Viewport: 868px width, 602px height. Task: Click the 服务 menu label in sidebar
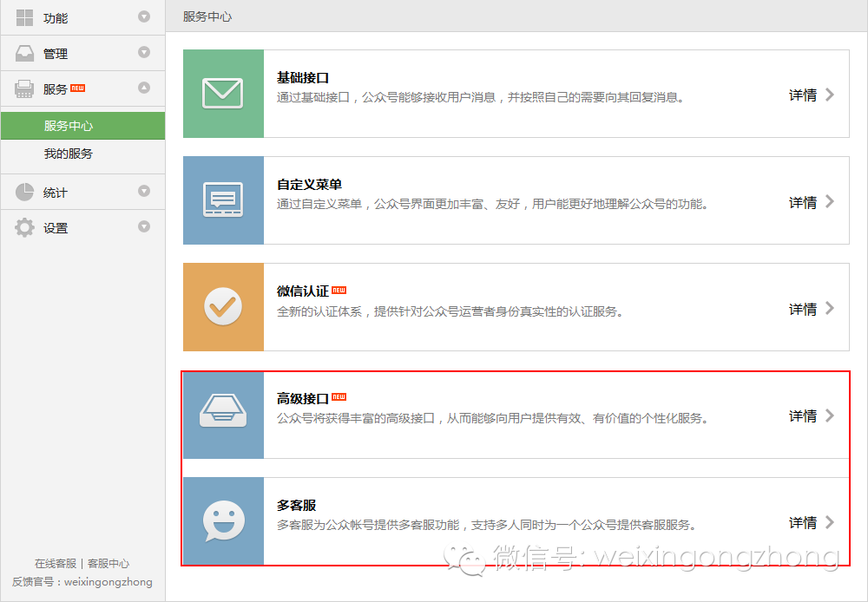pyautogui.click(x=56, y=89)
